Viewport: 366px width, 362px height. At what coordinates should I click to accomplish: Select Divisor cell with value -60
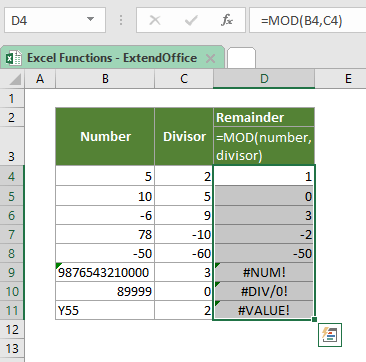pyautogui.click(x=184, y=253)
